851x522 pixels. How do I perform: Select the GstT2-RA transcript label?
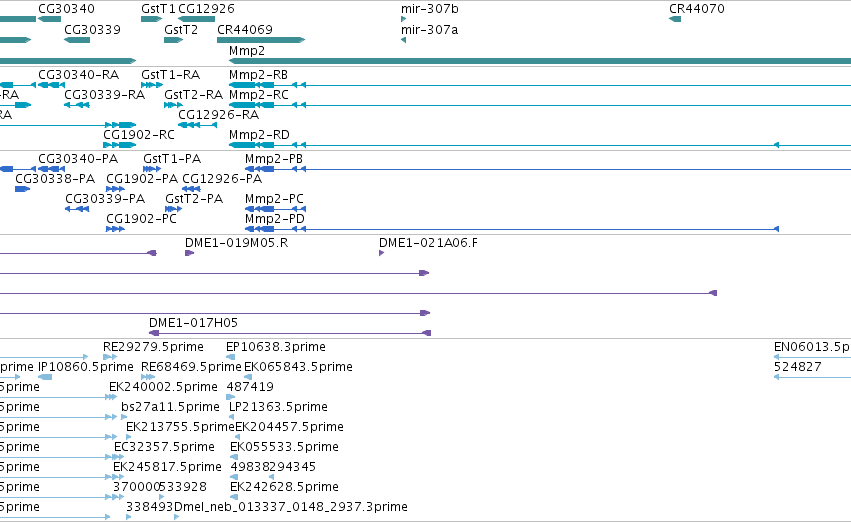[x=194, y=94]
